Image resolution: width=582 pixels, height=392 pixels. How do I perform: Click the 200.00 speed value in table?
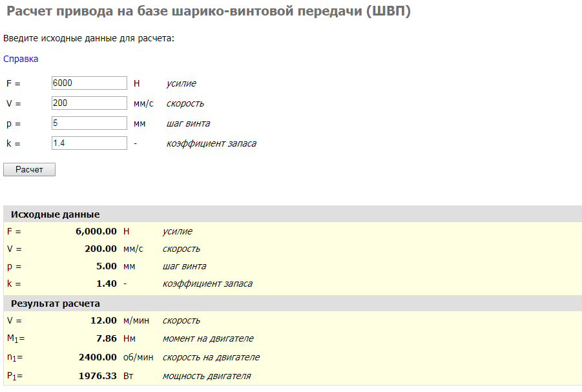[x=101, y=249]
